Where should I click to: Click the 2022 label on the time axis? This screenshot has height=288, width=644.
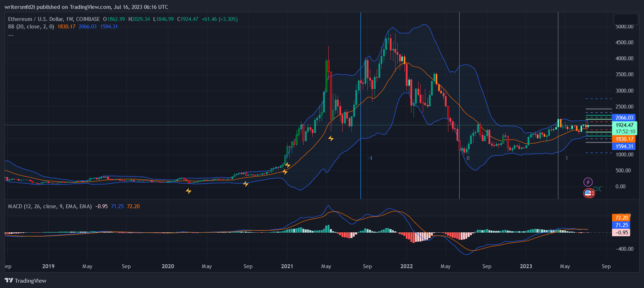pos(406,266)
